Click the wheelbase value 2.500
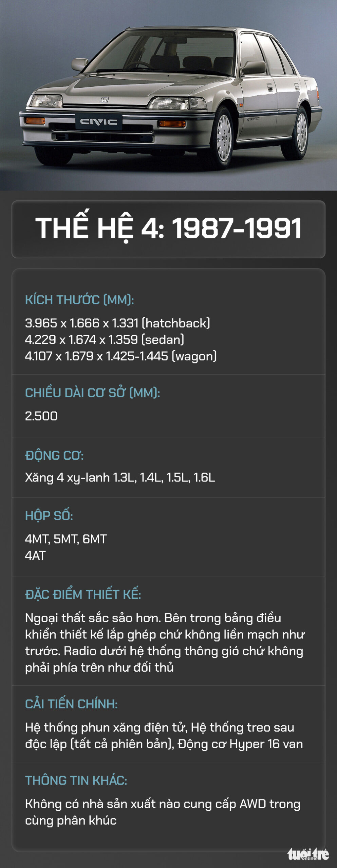Image resolution: width=337 pixels, height=868 pixels. 41,416
